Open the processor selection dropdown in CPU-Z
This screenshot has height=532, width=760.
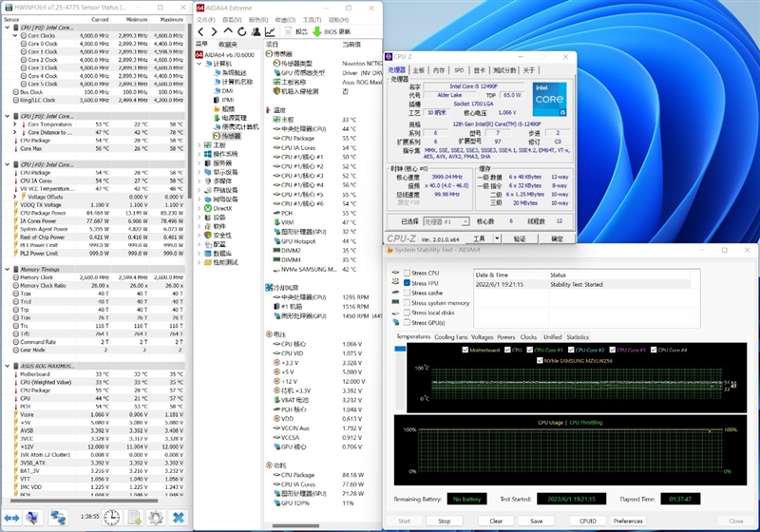pos(446,220)
